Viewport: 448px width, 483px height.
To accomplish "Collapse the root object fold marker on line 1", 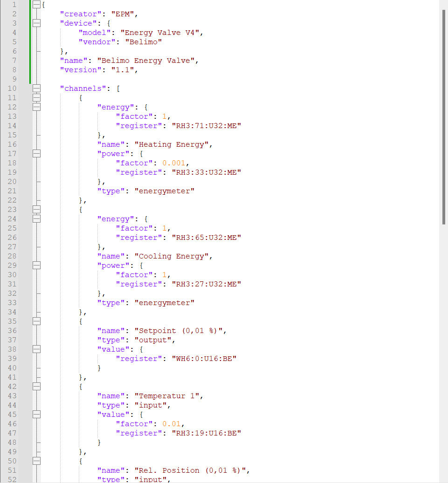I will [x=36, y=4].
